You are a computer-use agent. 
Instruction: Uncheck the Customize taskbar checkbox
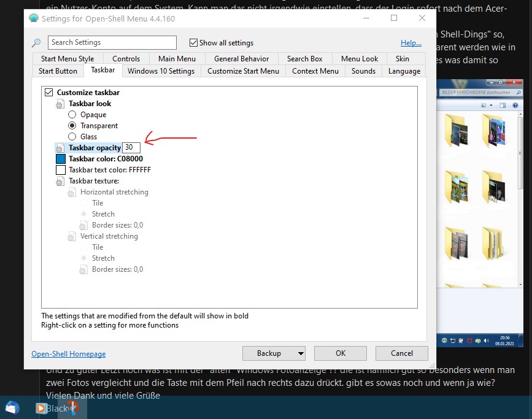(48, 92)
